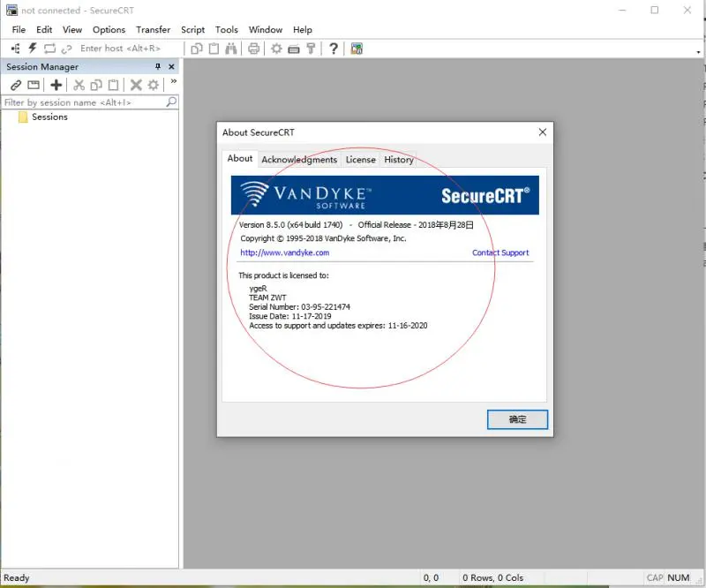Expand Session Manager toolbar overflow chevron
This screenshot has height=588, width=706.
[173, 81]
